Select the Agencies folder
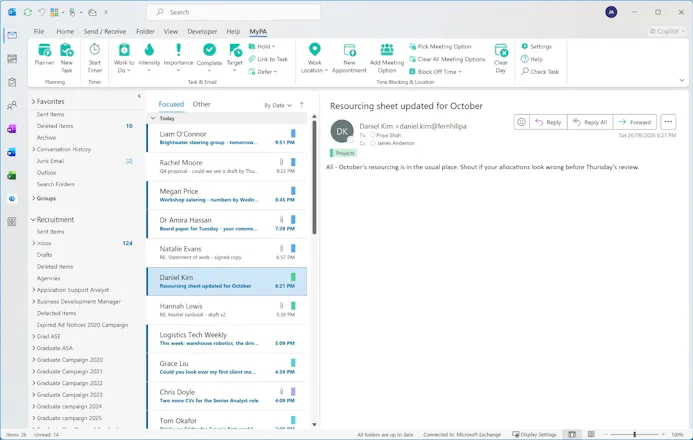This screenshot has width=693, height=440. pyautogui.click(x=48, y=278)
